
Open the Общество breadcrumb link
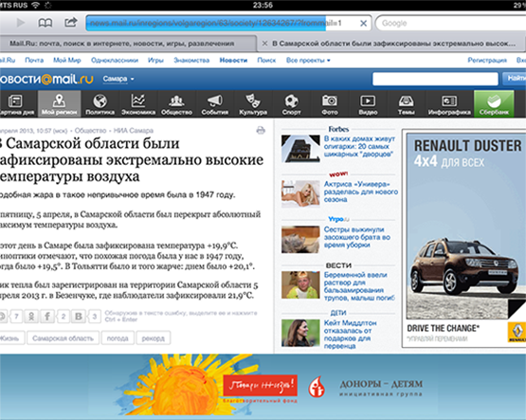tap(90, 131)
